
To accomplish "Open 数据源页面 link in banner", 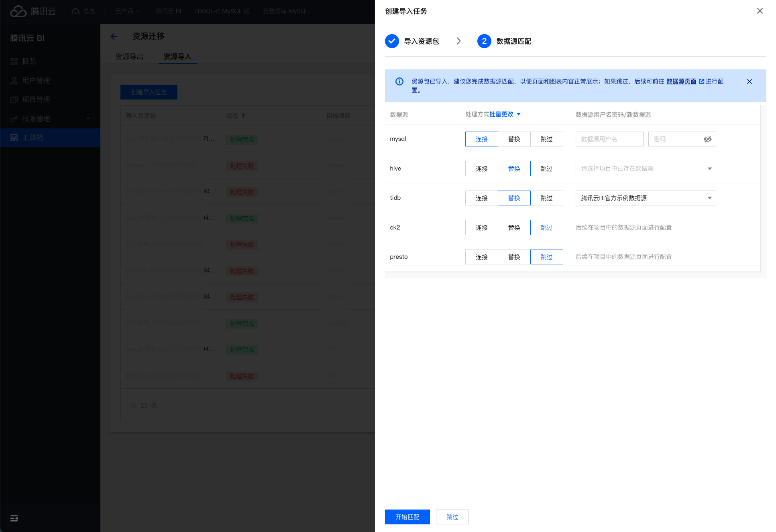I will (x=681, y=81).
